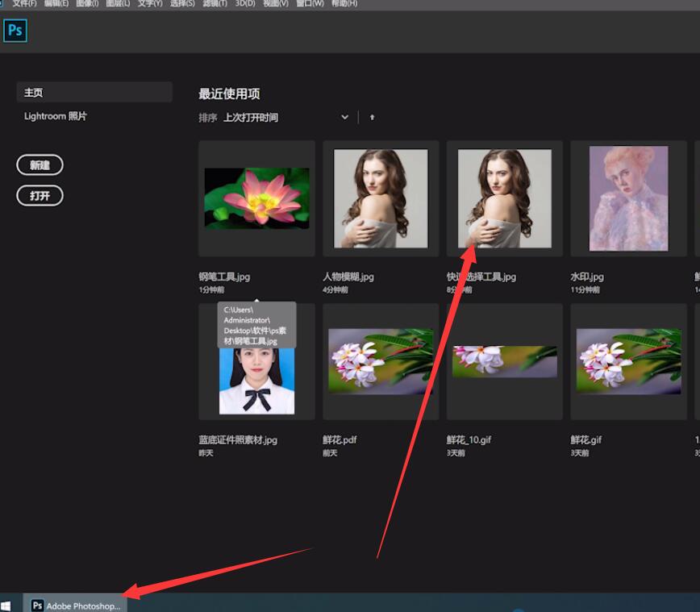The height and width of the screenshot is (612, 700).
Task: Click the 鲜花_10.gif file name
Action: (469, 439)
